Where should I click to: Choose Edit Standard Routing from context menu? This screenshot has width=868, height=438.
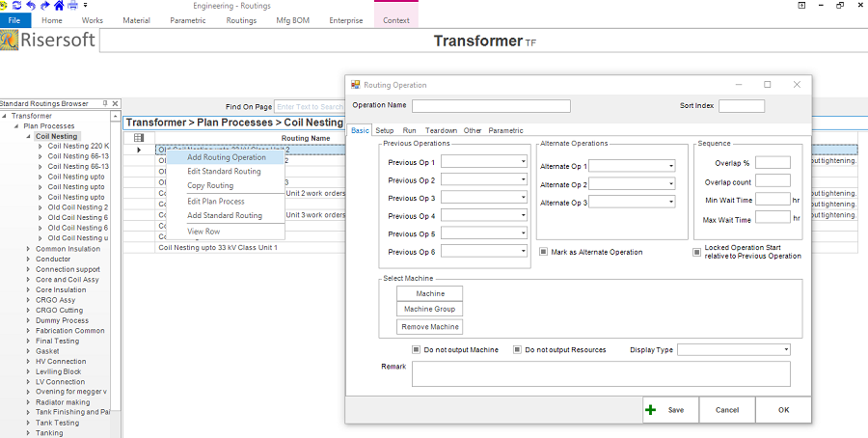point(226,171)
